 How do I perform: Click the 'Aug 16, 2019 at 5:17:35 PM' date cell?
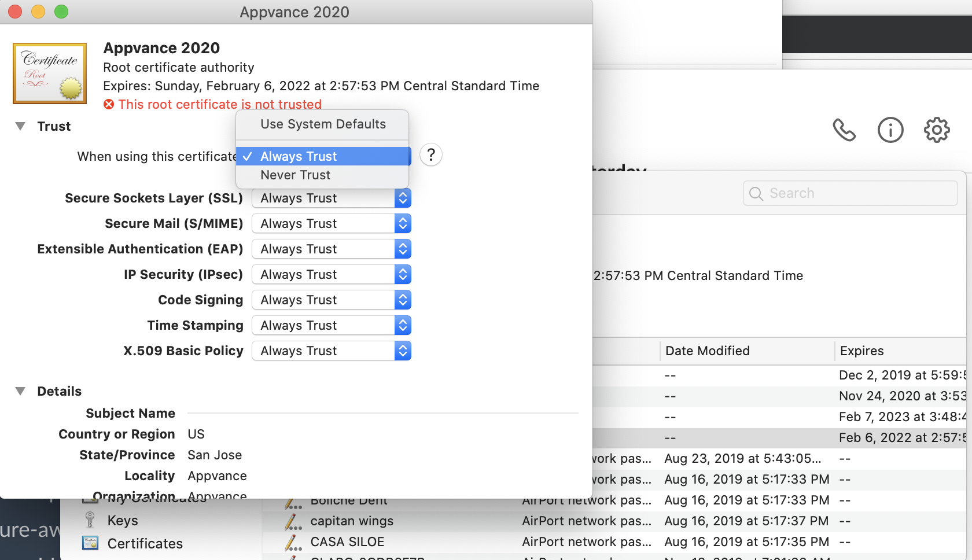pyautogui.click(x=746, y=541)
